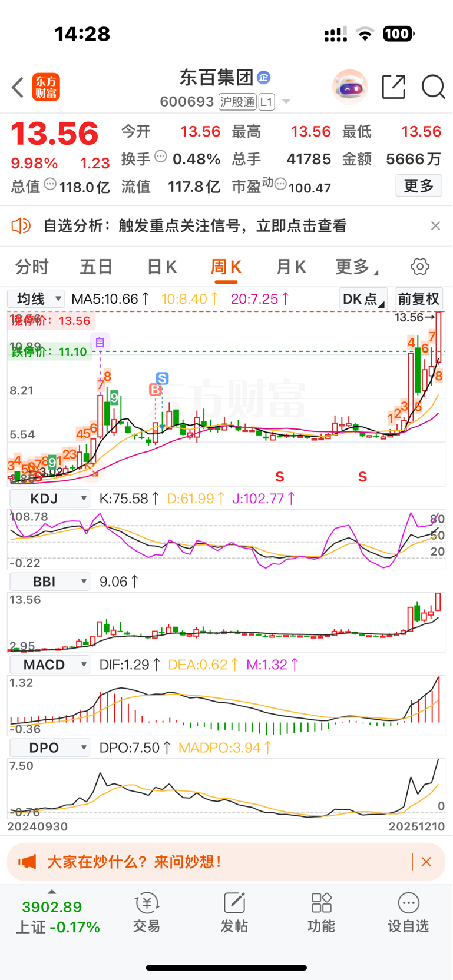Viewport: 453px width, 980px height.
Task: Tap the share/export icon
Action: tap(394, 87)
